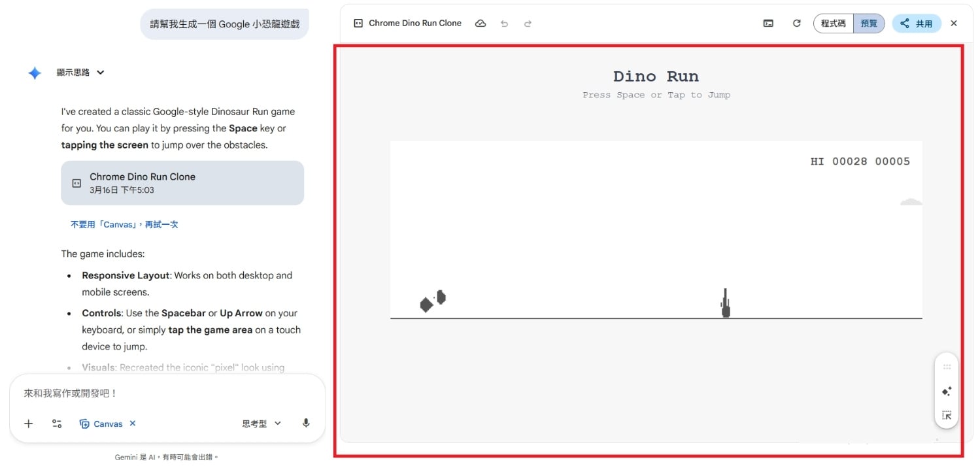Click the 共用 share button

pyautogui.click(x=917, y=24)
